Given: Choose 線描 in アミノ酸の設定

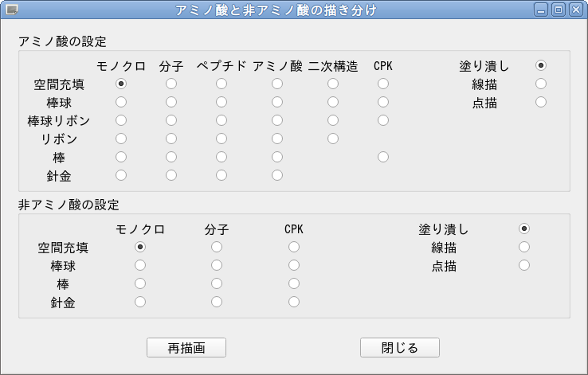Looking at the screenshot, I should [541, 84].
